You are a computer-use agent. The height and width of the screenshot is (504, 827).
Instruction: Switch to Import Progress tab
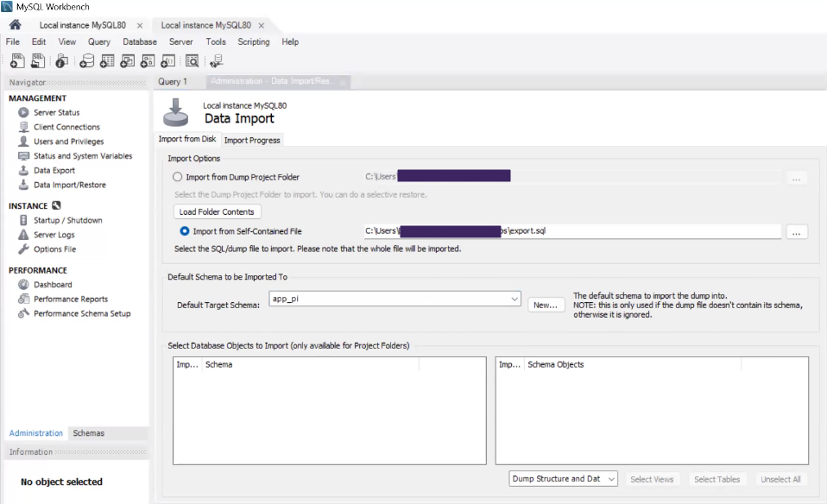pos(252,140)
